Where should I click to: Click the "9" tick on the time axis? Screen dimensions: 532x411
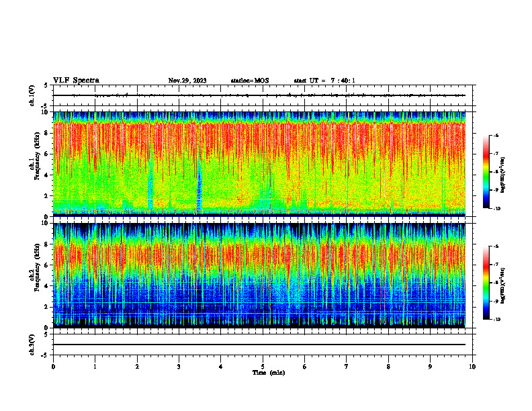(430, 367)
